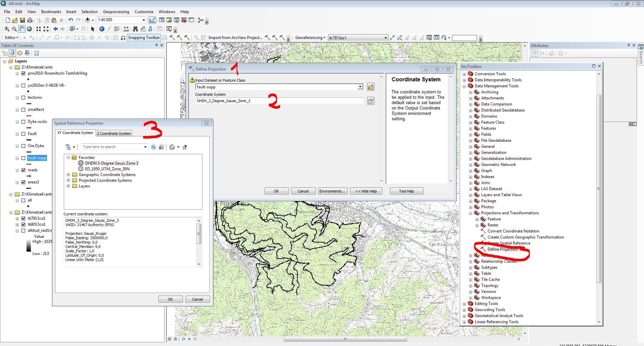This screenshot has width=644, height=346.
Task: Open the Georeferencing dropdown menu
Action: (310, 38)
